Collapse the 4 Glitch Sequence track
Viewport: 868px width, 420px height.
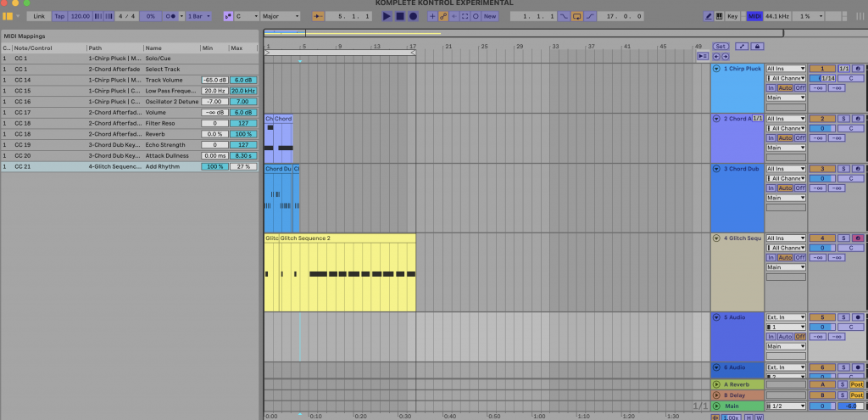(716, 238)
